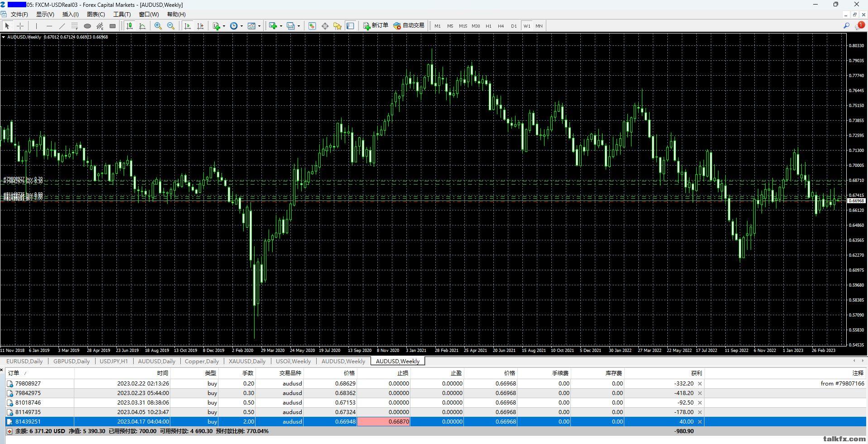Select the rectangle drawing tool
Screen dimensions: 868x444
tap(113, 26)
